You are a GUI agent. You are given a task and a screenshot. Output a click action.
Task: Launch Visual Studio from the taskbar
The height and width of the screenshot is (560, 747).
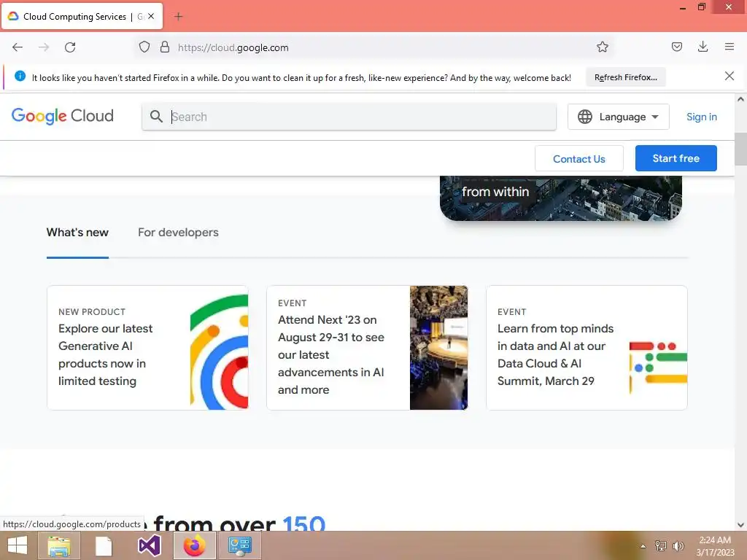tap(149, 545)
